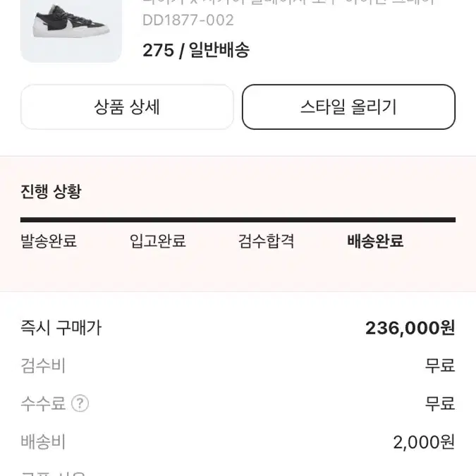Select the 발송완료 progress step
476x476 pixels.
[49, 241]
